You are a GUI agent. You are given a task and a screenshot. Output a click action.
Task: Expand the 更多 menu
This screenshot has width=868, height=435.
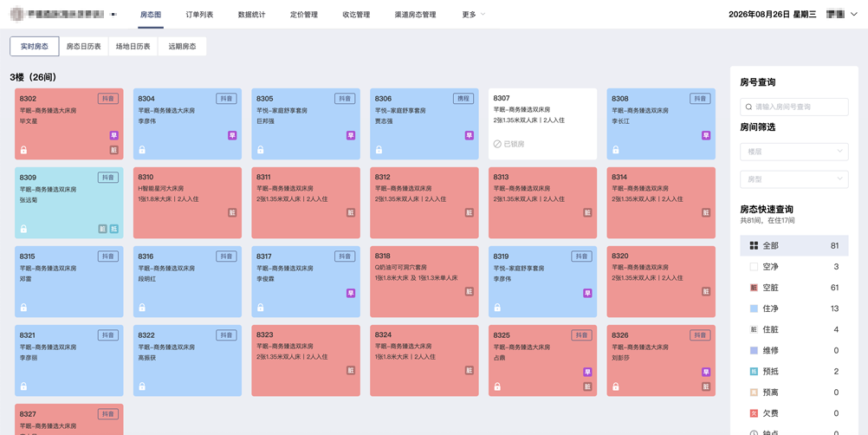[x=473, y=15]
